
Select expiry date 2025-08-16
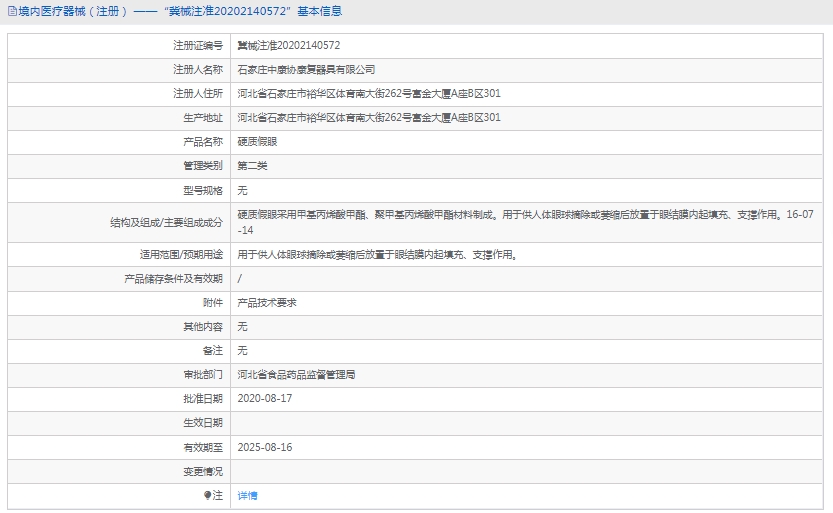click(265, 447)
